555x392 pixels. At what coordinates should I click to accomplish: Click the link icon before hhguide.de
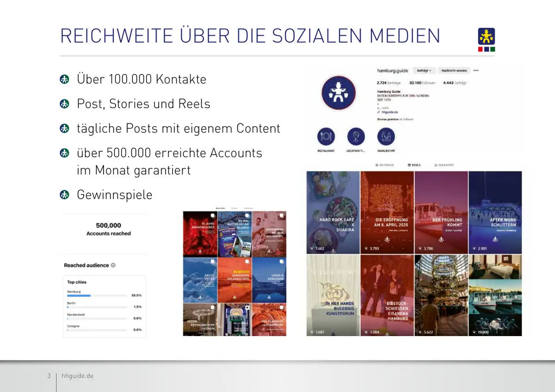[378, 111]
